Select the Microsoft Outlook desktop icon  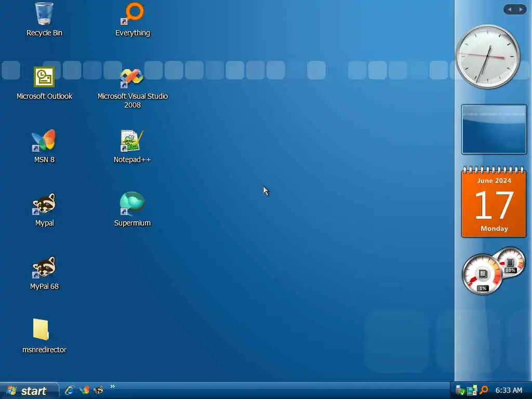tap(44, 83)
